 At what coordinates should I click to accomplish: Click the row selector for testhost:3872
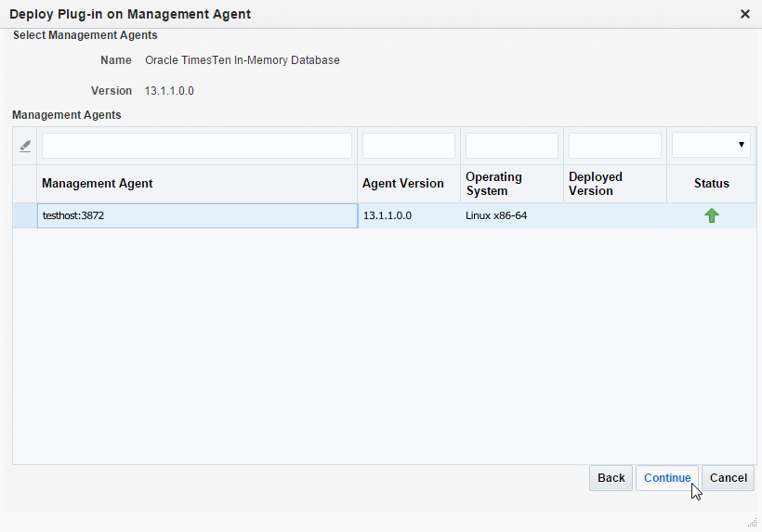click(25, 215)
